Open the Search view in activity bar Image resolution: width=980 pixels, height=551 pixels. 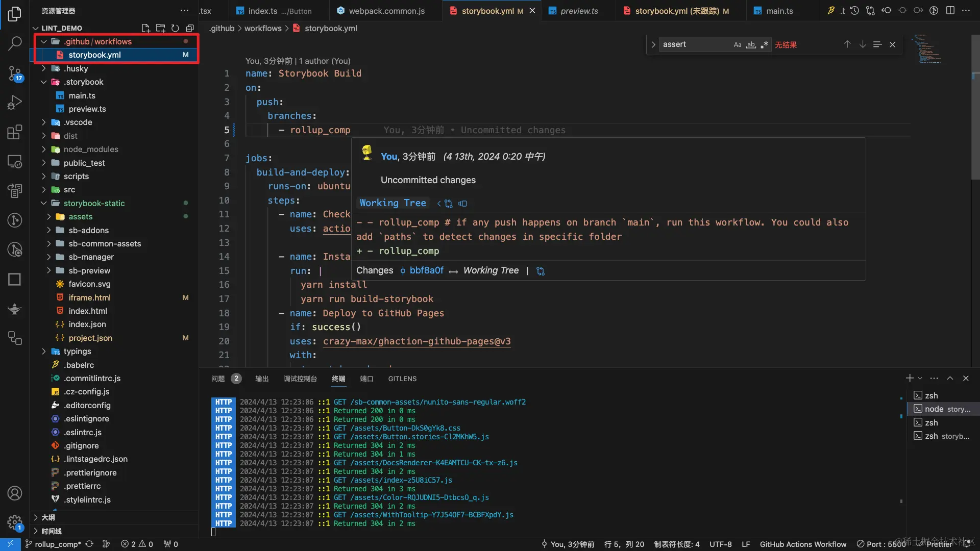click(15, 44)
